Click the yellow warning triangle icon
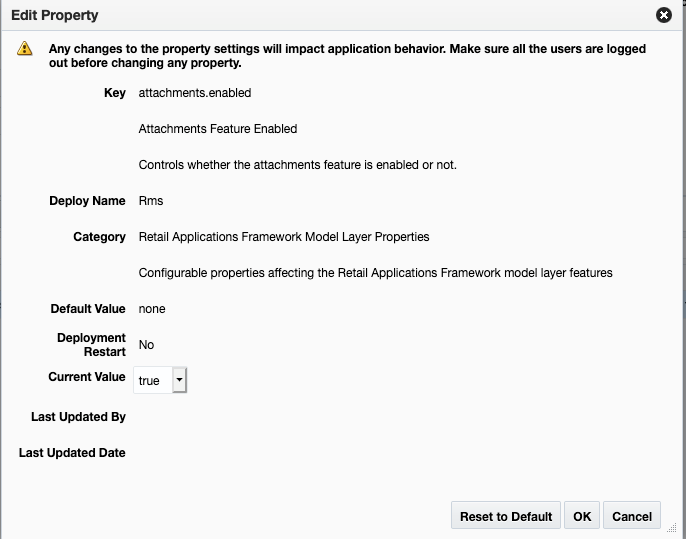Viewport: 686px width, 539px height. (25, 49)
